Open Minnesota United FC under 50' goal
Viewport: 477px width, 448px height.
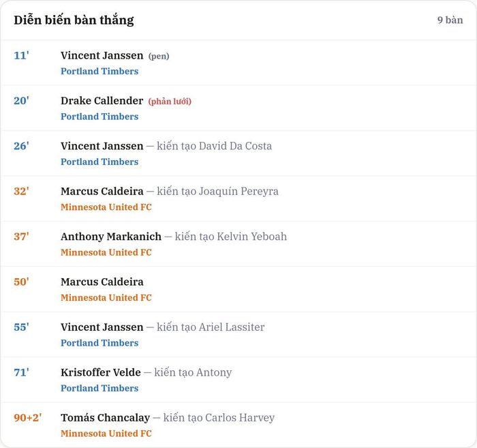click(x=106, y=298)
